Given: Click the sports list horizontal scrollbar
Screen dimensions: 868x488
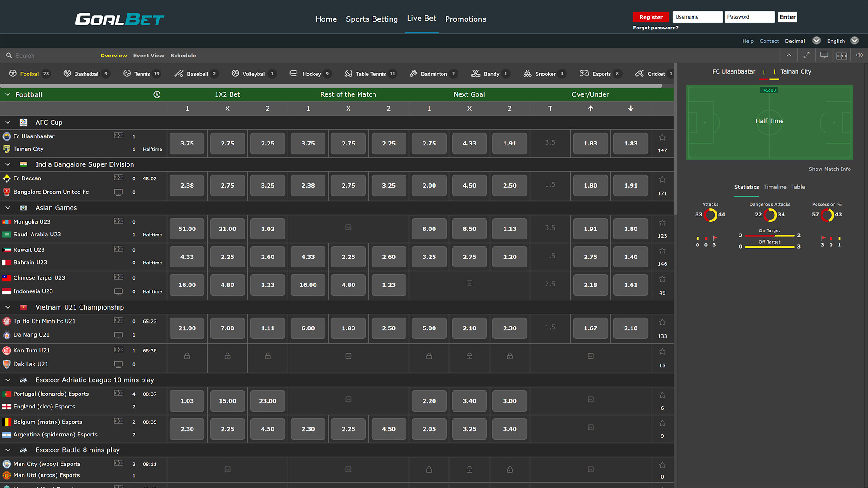Looking at the screenshot, I should click(331, 85).
